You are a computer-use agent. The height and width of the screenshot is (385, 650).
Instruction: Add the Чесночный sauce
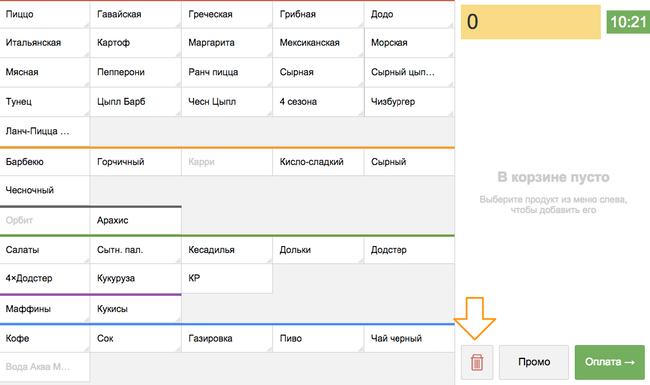coord(44,190)
